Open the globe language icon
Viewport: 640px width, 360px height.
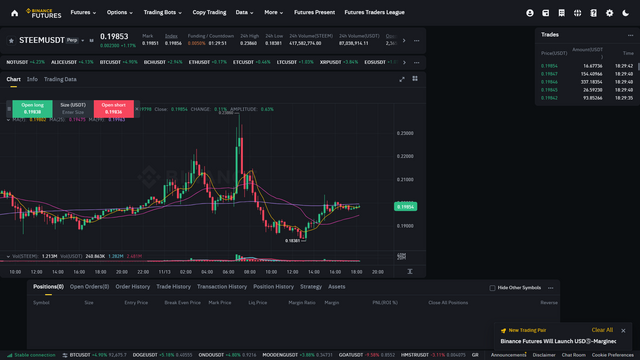click(x=578, y=13)
